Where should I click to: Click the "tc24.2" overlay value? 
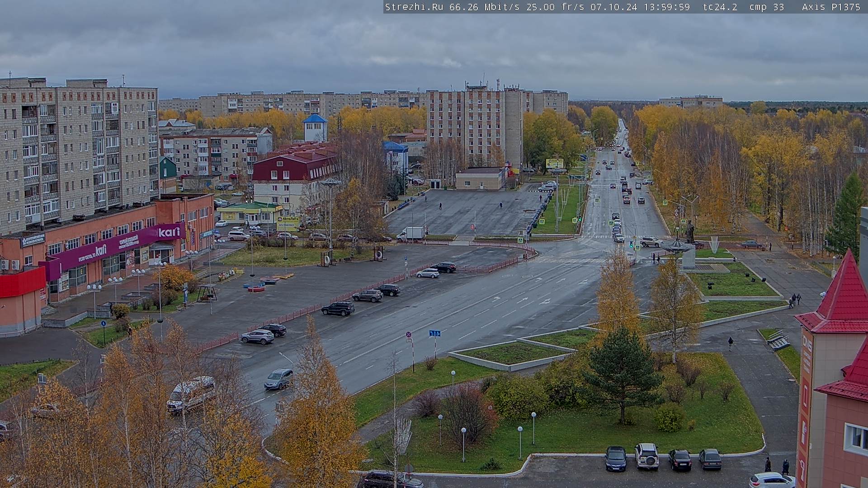pos(720,7)
